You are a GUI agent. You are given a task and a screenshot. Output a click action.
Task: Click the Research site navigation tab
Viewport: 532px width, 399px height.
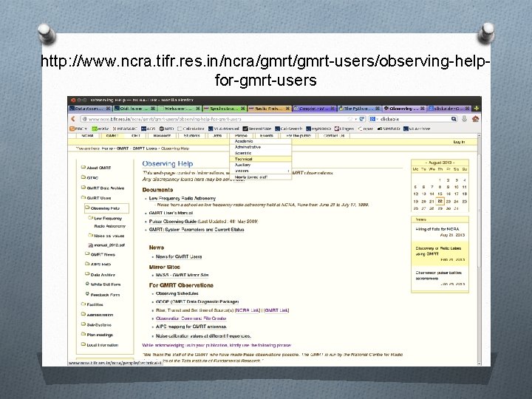162,136
